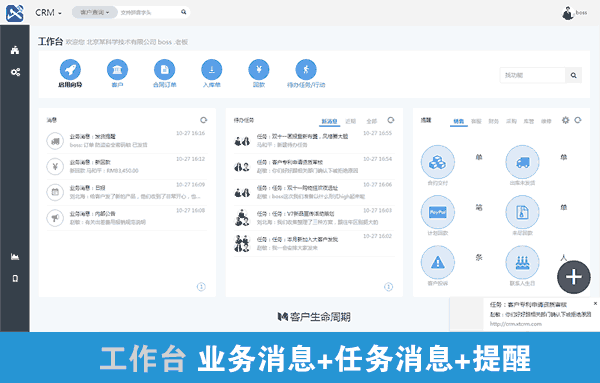Click the 入库单 download icon

coord(212,70)
